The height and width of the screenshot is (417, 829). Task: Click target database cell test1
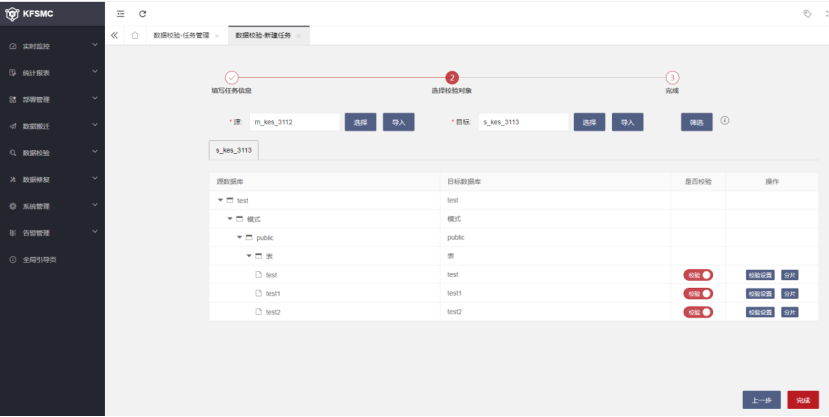[x=556, y=293]
